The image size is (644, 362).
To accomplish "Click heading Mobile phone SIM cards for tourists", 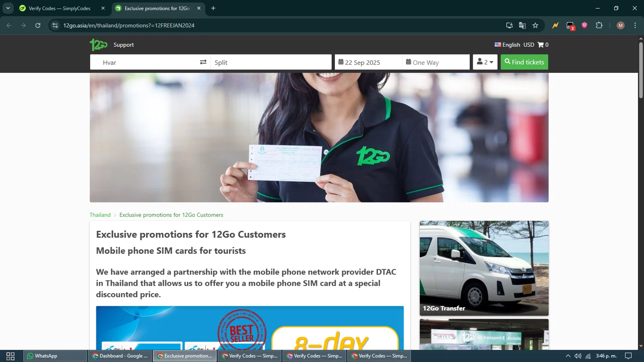I will tap(171, 250).
